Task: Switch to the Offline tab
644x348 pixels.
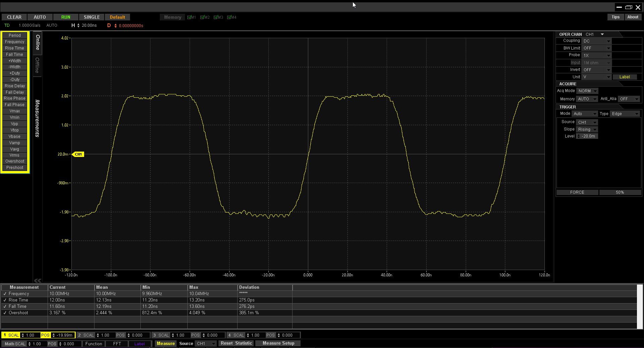Action: [37, 65]
